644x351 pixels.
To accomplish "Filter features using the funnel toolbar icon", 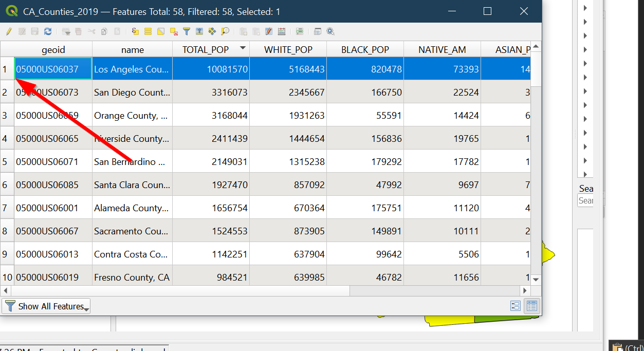I will point(187,32).
